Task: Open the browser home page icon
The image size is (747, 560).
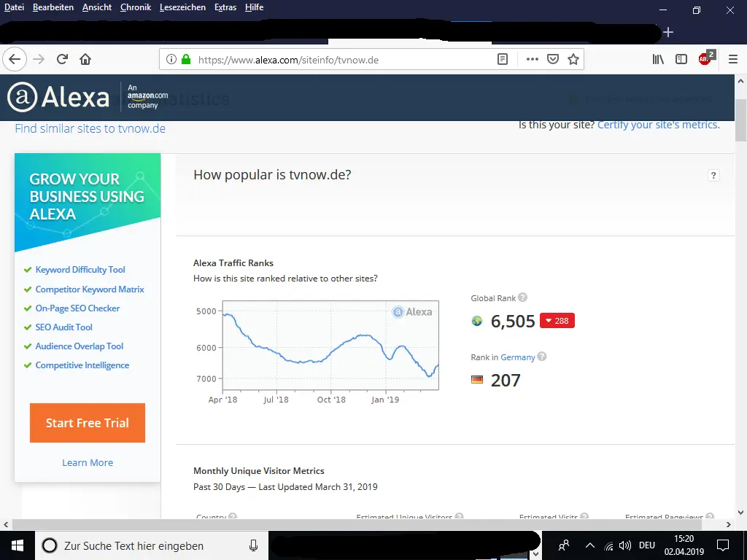Action: (85, 59)
